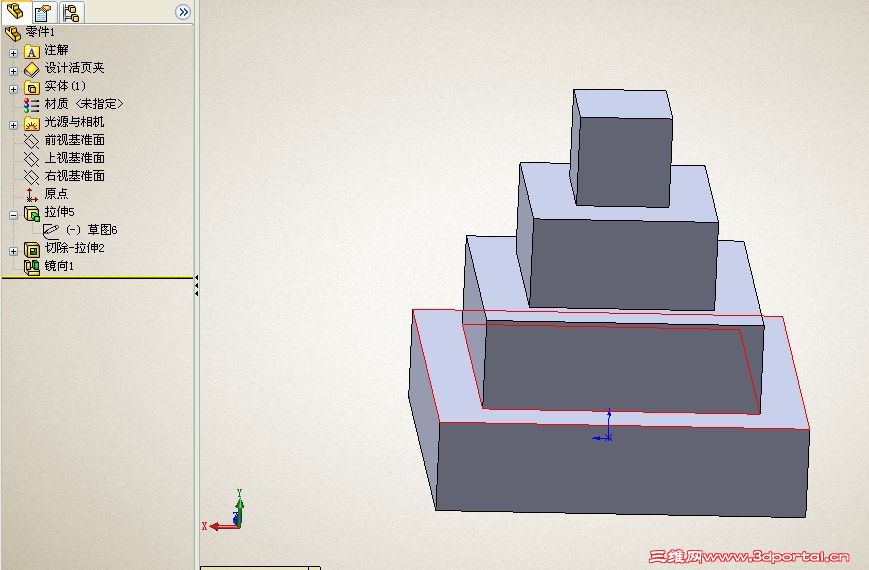This screenshot has width=869, height=570.
Task: Select the 注解 tree label
Action: click(x=57, y=50)
